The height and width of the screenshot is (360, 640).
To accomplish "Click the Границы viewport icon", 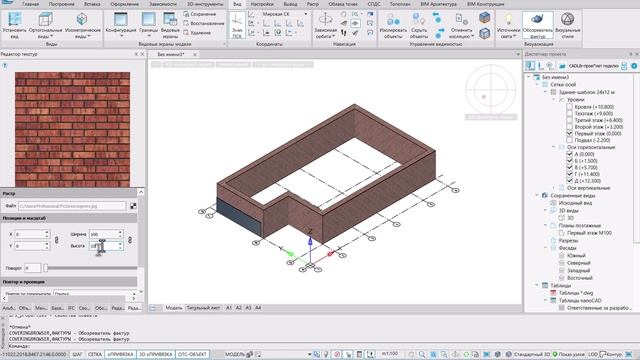I will (148, 20).
